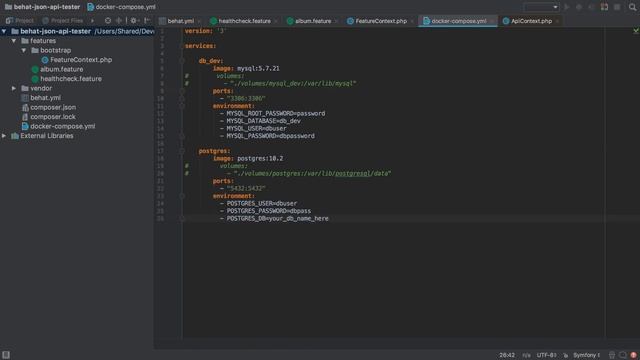Viewport: 640px width, 360px height.
Task: Expand the vendor folder
Action: tap(14, 88)
